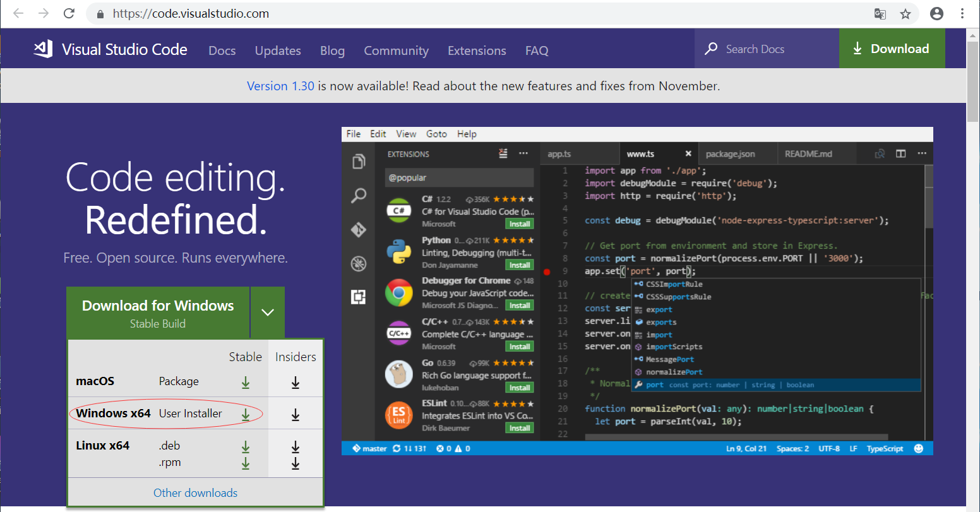Open the Goto menu in the editor screenshot

[436, 134]
